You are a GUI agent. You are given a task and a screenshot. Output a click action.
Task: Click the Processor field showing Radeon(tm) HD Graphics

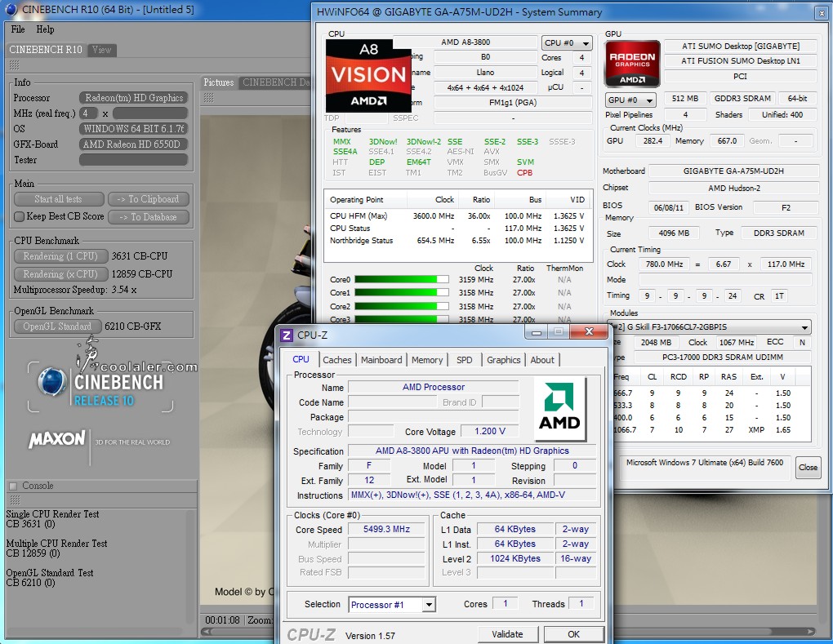[x=133, y=98]
